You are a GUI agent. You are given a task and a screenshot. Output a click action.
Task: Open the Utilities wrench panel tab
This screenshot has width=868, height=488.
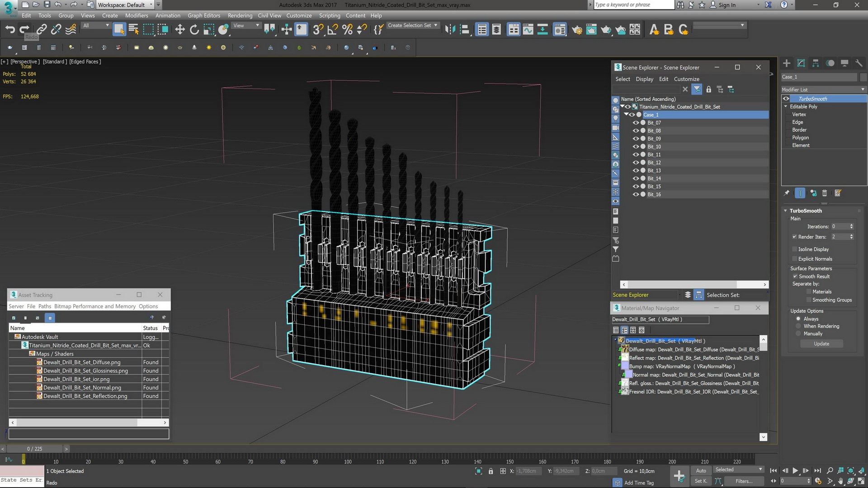pos(859,63)
